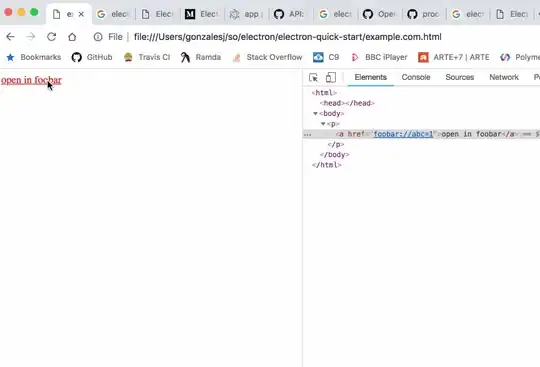The width and height of the screenshot is (540, 367).
Task: Open the Polymer bookmark
Action: (520, 57)
